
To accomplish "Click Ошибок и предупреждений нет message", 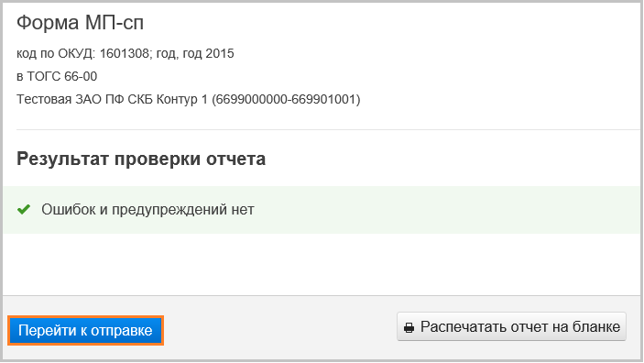I will click(147, 210).
